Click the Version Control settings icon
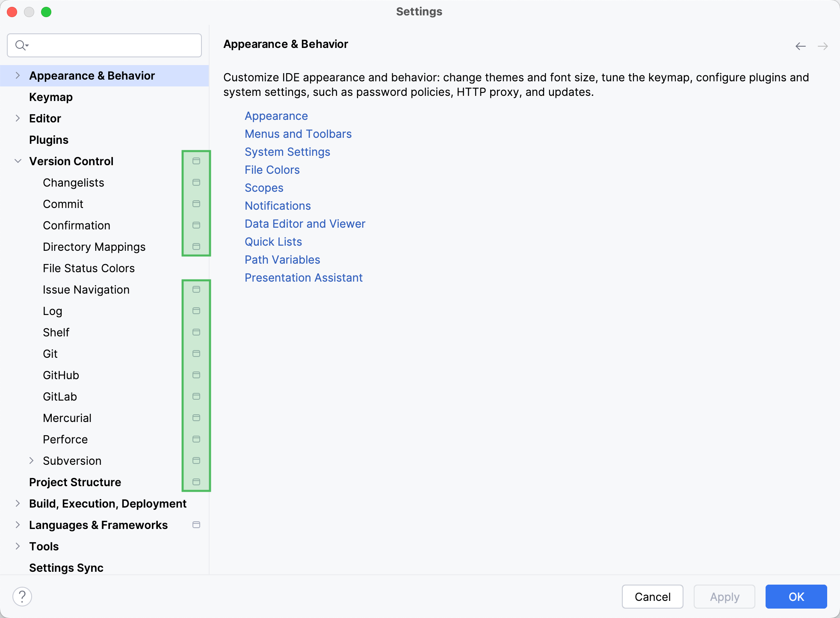The image size is (840, 618). 196,160
